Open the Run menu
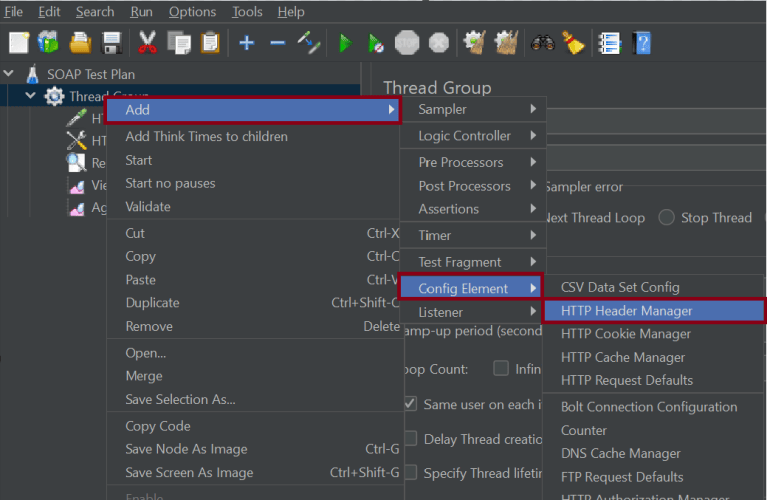Viewport: 767px width, 500px height. 141,12
